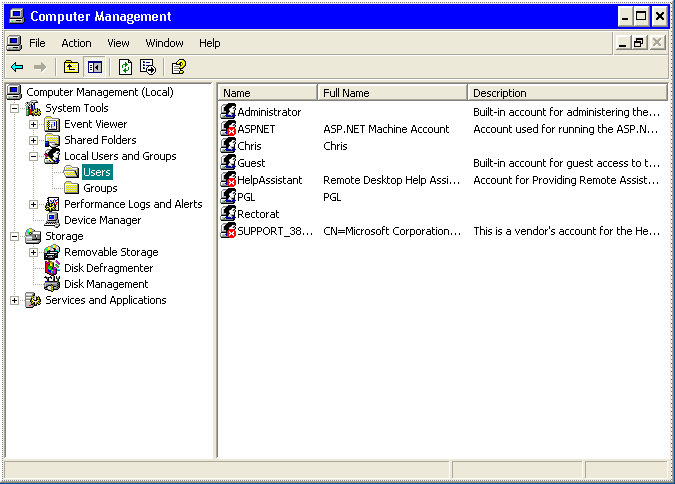Click the Device Manager tree icon
The height and width of the screenshot is (484, 675).
(x=52, y=220)
